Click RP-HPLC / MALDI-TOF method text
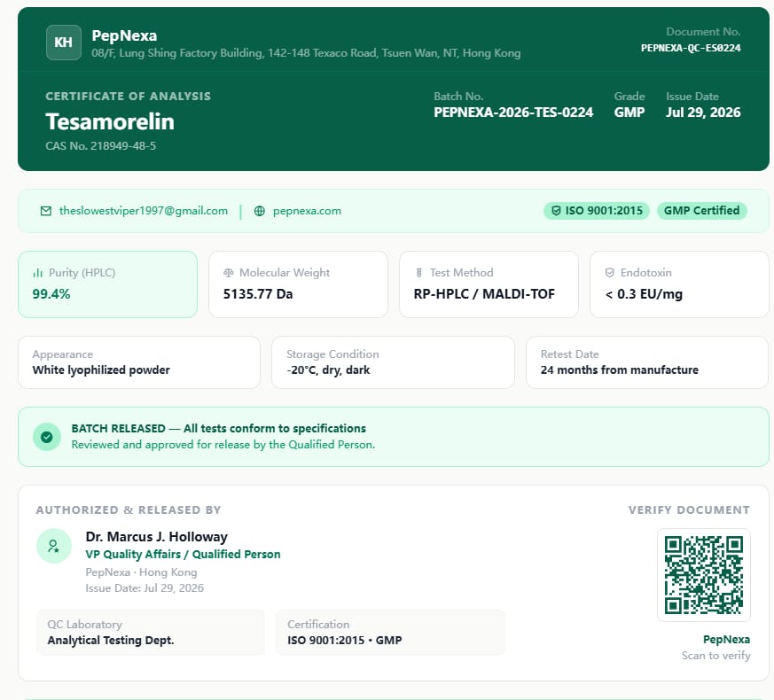Screen dimensions: 774x700 pos(484,294)
